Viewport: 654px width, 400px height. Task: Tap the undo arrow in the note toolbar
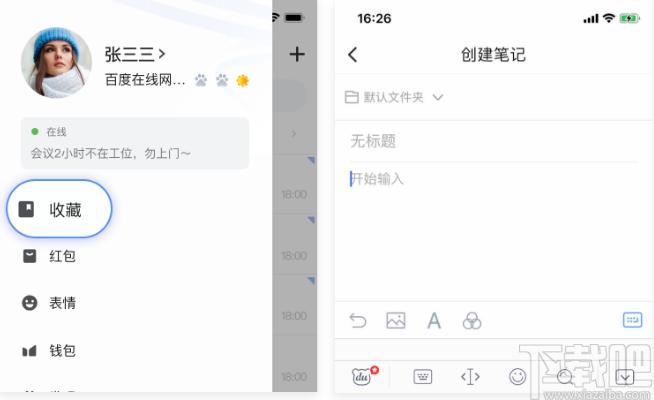pos(358,321)
